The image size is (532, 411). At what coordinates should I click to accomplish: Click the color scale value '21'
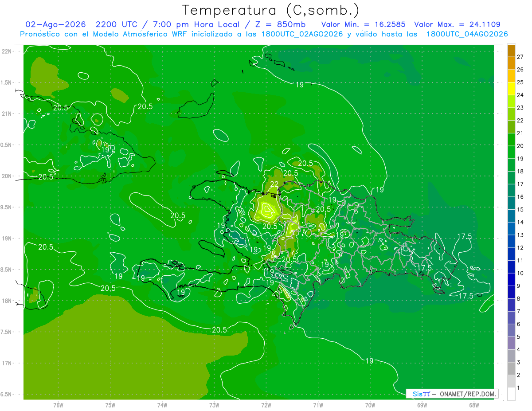pos(520,133)
